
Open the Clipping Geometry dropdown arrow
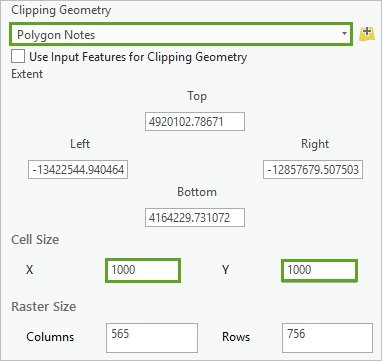[x=344, y=34]
